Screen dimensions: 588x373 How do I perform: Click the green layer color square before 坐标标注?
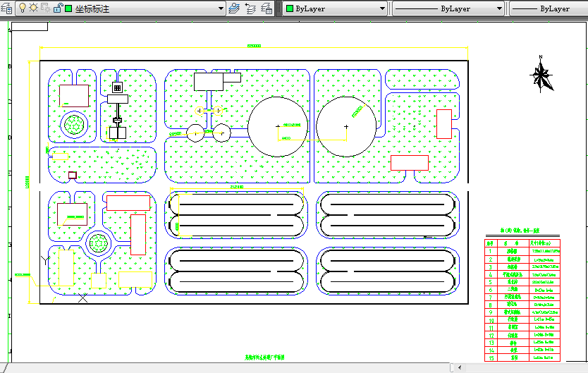tap(68, 9)
